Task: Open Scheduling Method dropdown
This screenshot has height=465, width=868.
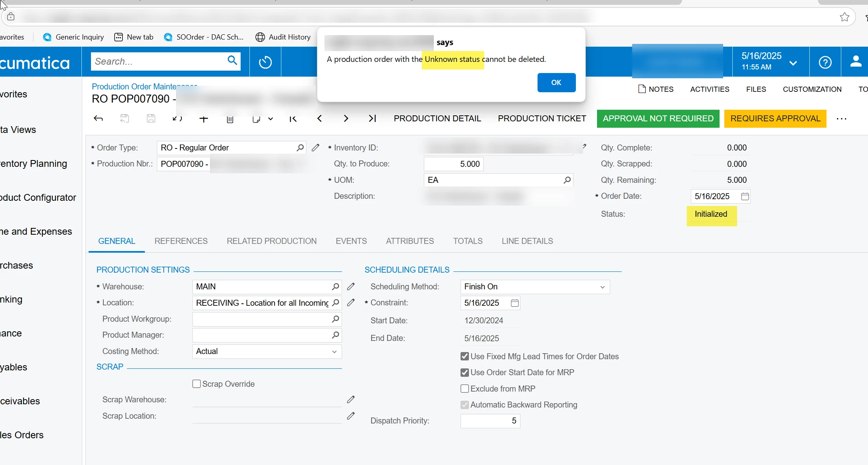Action: pyautogui.click(x=535, y=287)
